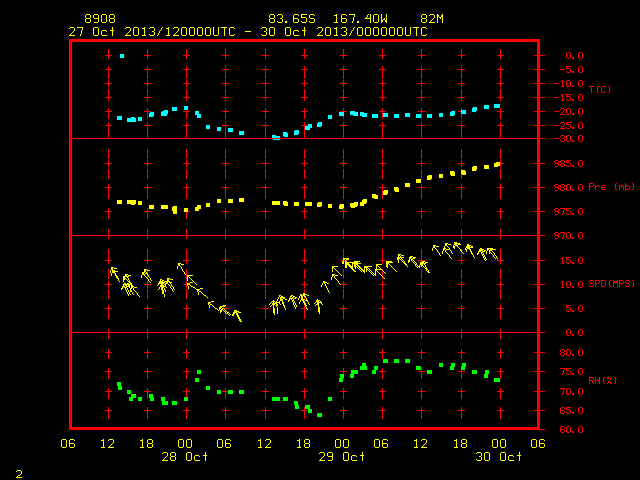Click the SPD(MPS) axis label
Viewport: 640px width, 480px height.
[611, 284]
